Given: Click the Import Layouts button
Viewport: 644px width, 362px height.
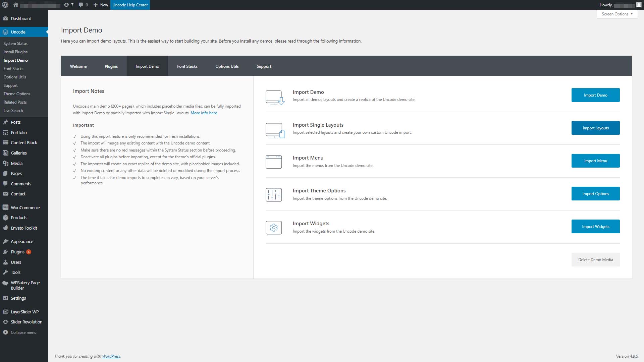Looking at the screenshot, I should [595, 128].
